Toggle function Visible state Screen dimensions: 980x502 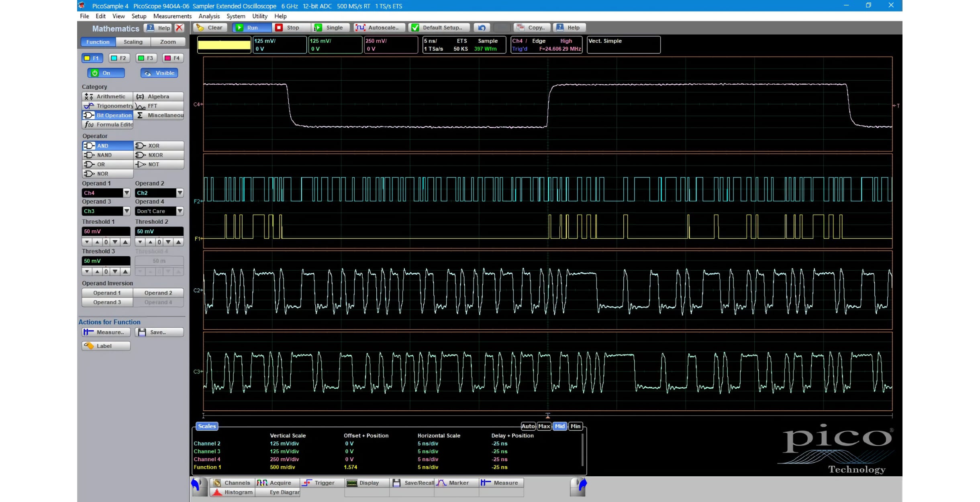pos(159,73)
